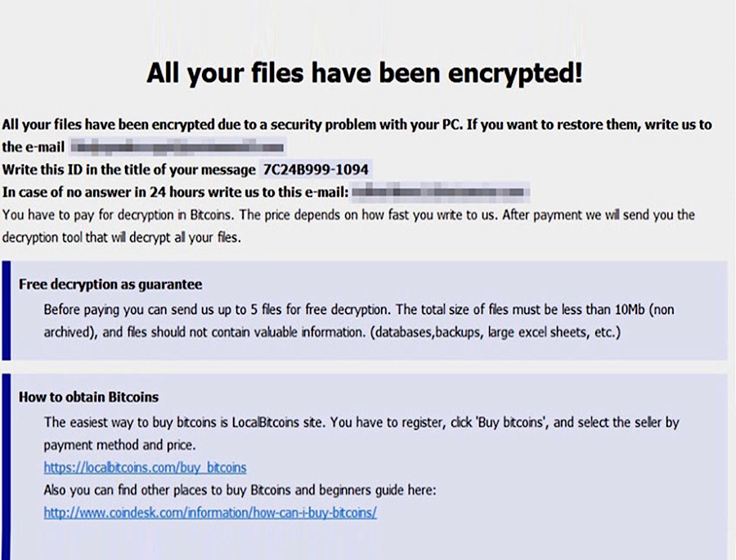Click the blue bar beside the Bitcoins section

click(x=6, y=467)
